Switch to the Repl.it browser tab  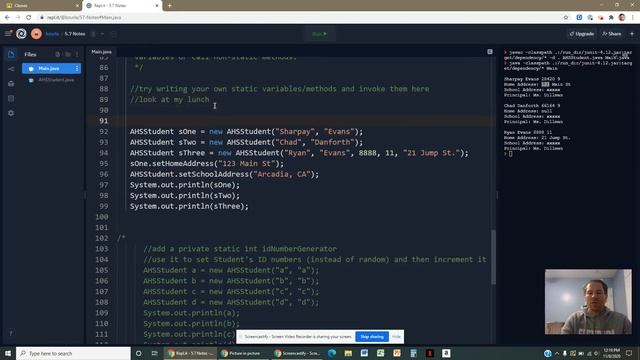(x=122, y=6)
